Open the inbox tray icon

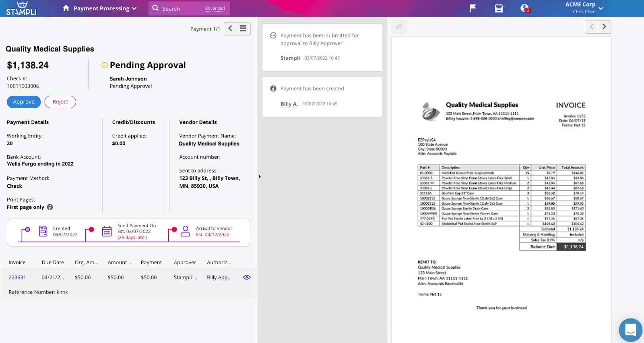pyautogui.click(x=499, y=8)
